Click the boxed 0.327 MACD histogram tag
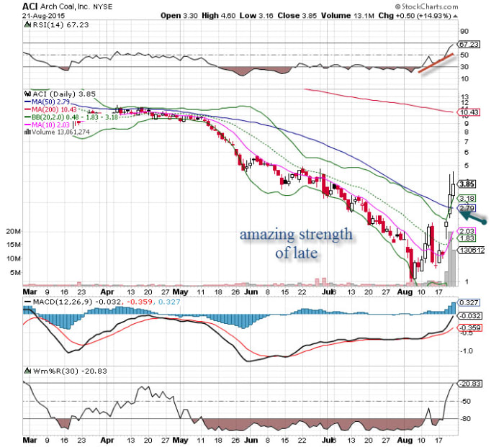 (469, 303)
